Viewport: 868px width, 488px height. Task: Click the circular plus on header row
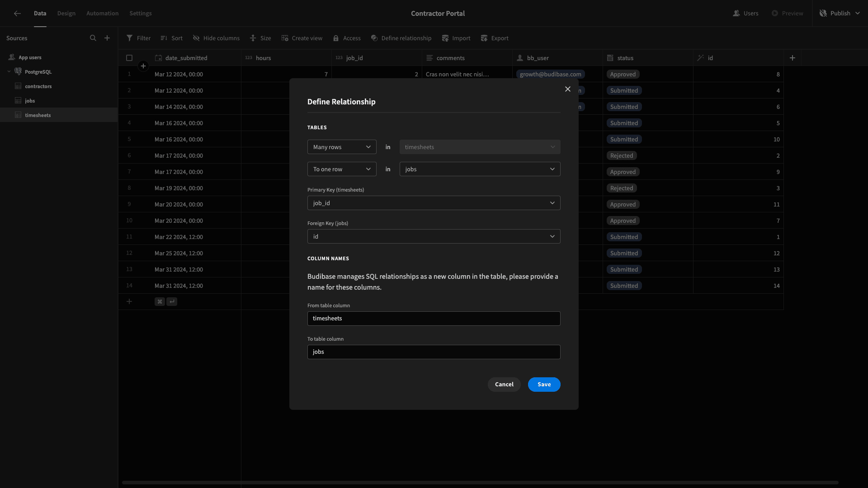click(x=143, y=66)
